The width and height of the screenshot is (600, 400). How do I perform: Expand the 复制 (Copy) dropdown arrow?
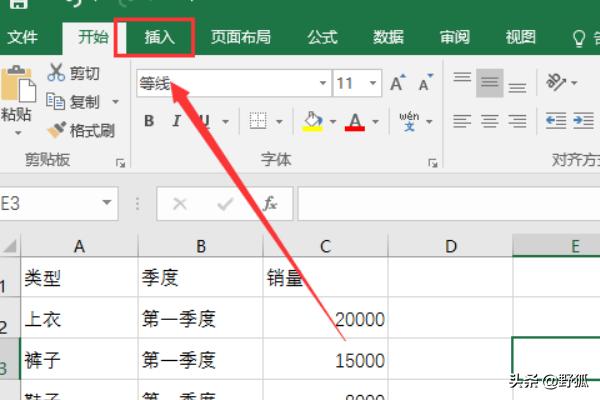click(x=115, y=102)
